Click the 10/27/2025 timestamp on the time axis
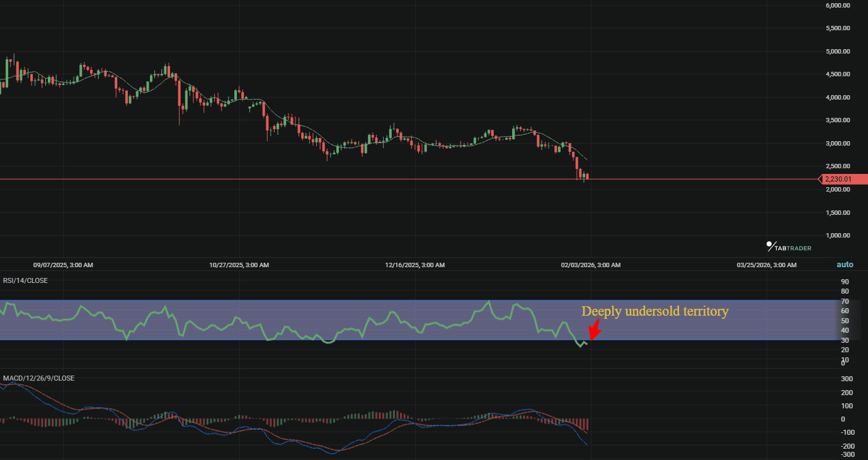This screenshot has width=868, height=460. 239,265
